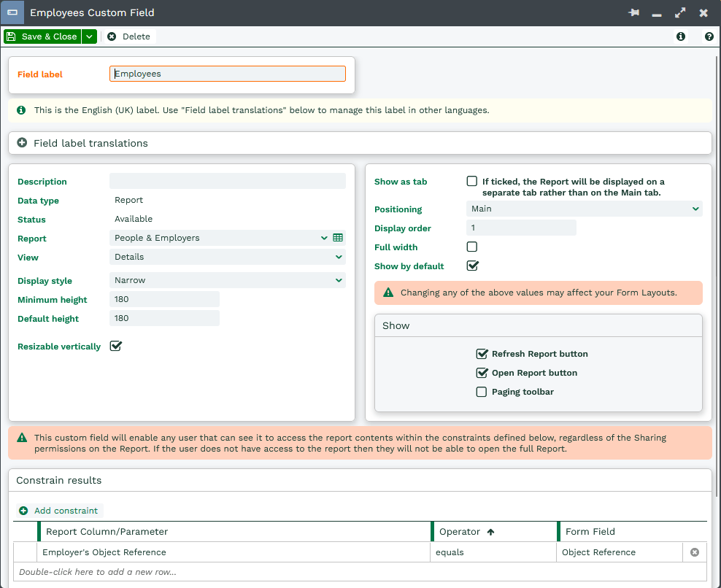This screenshot has width=721, height=588.
Task: Click the Display order input field
Action: pyautogui.click(x=520, y=228)
